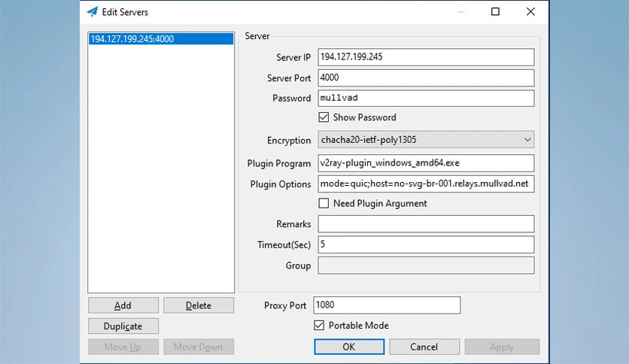Click the Server group box label

pyautogui.click(x=257, y=36)
